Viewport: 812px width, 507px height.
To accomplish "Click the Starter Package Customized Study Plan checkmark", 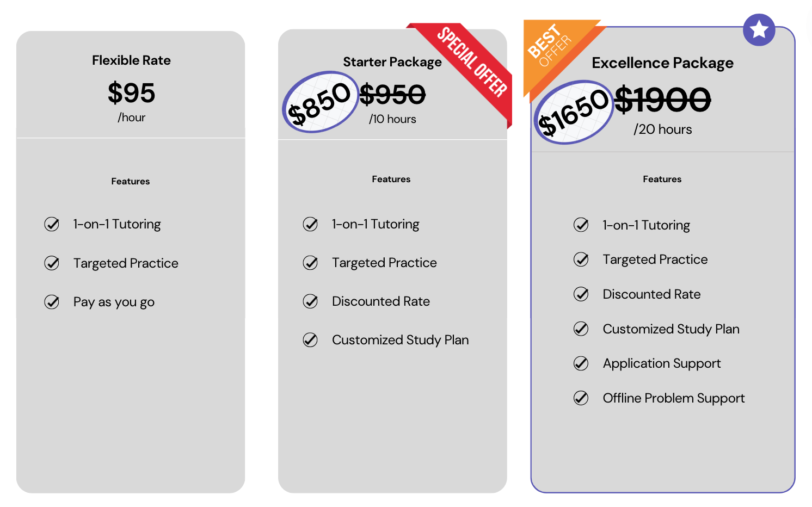I will pyautogui.click(x=310, y=340).
